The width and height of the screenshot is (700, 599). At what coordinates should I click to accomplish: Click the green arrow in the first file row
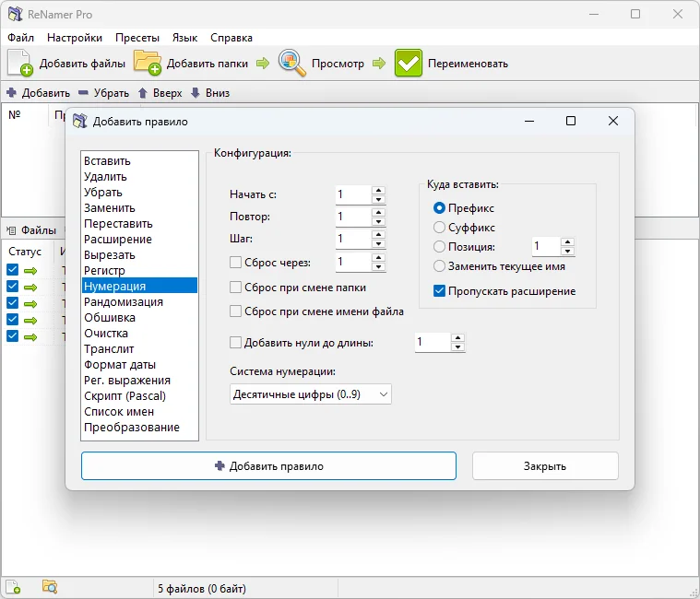tap(30, 270)
